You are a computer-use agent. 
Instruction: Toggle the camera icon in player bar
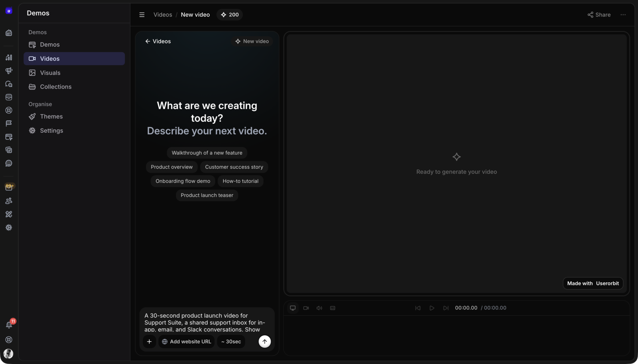pyautogui.click(x=306, y=308)
